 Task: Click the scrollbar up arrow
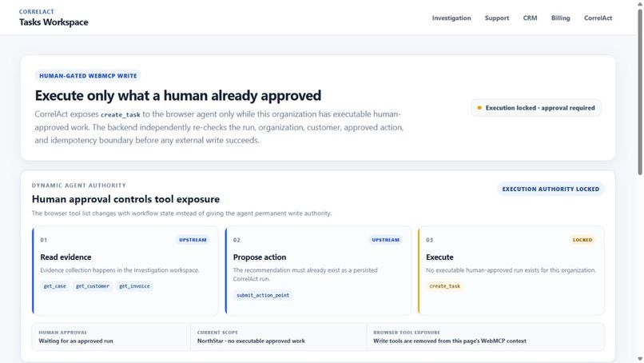click(640, 4)
